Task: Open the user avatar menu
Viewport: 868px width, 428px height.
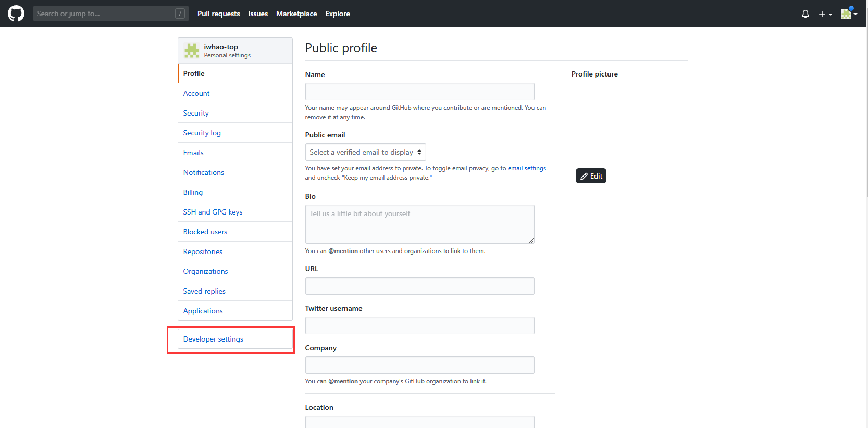Action: point(848,14)
